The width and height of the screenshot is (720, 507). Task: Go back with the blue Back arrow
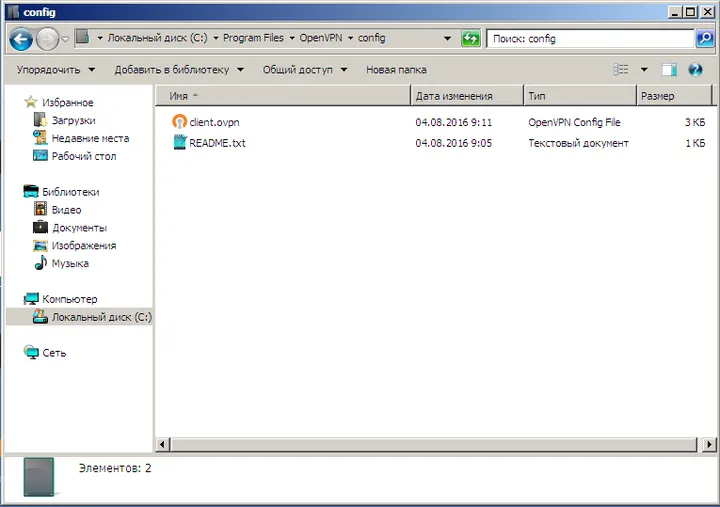coord(21,39)
